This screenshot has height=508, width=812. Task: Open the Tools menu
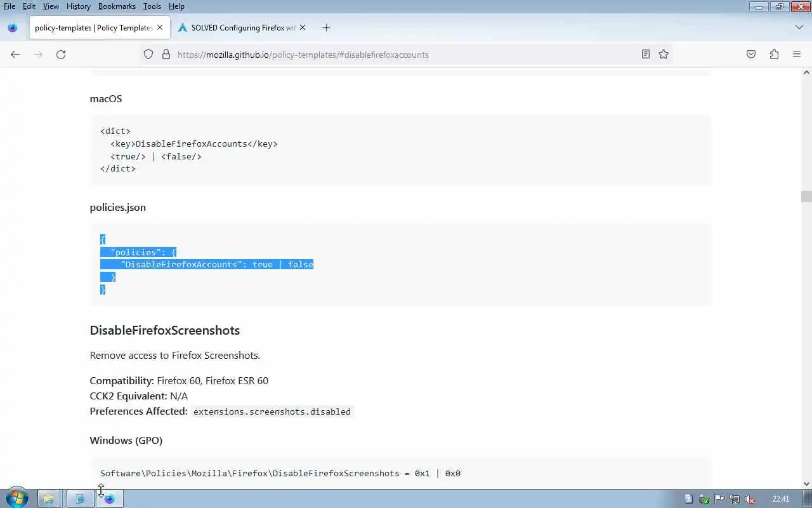point(152,6)
